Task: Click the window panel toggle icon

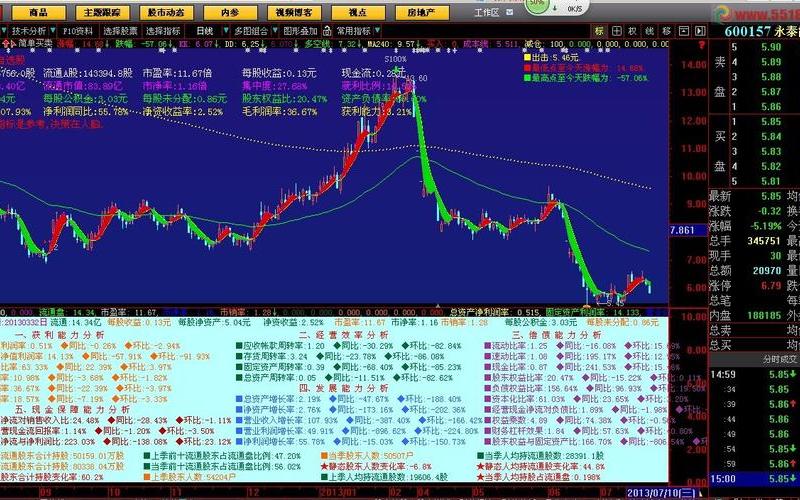Action: [x=684, y=31]
